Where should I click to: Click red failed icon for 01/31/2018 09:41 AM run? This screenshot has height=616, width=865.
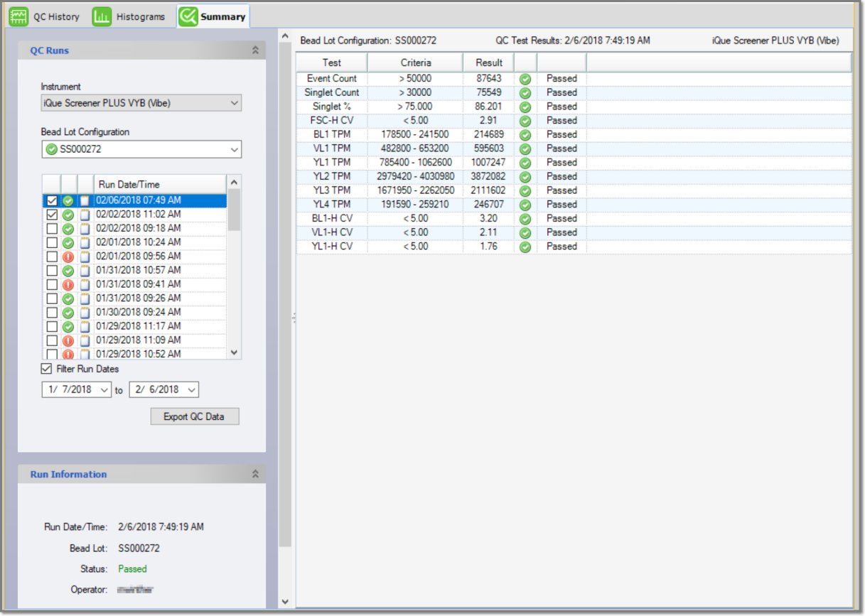pos(68,284)
